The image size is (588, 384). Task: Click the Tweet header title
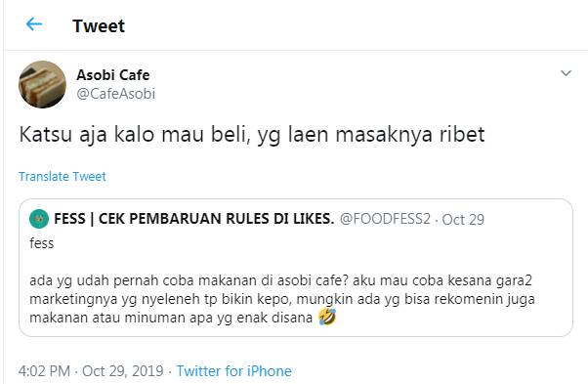click(x=99, y=25)
